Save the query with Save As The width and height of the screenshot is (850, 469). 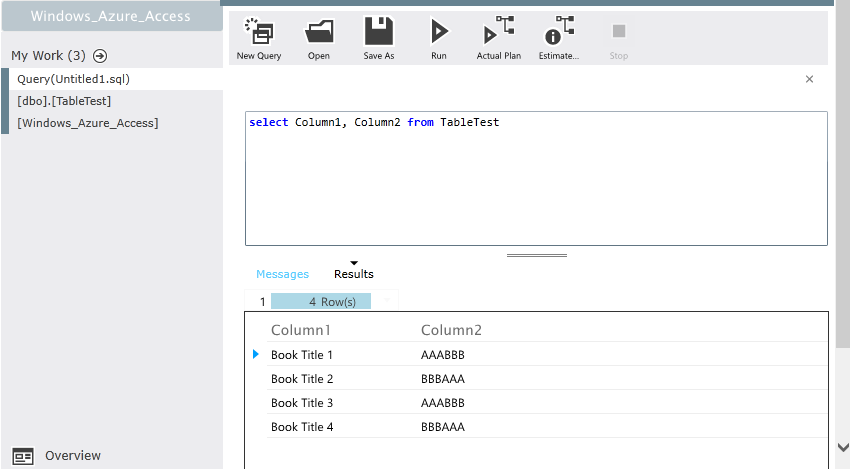[x=379, y=34]
